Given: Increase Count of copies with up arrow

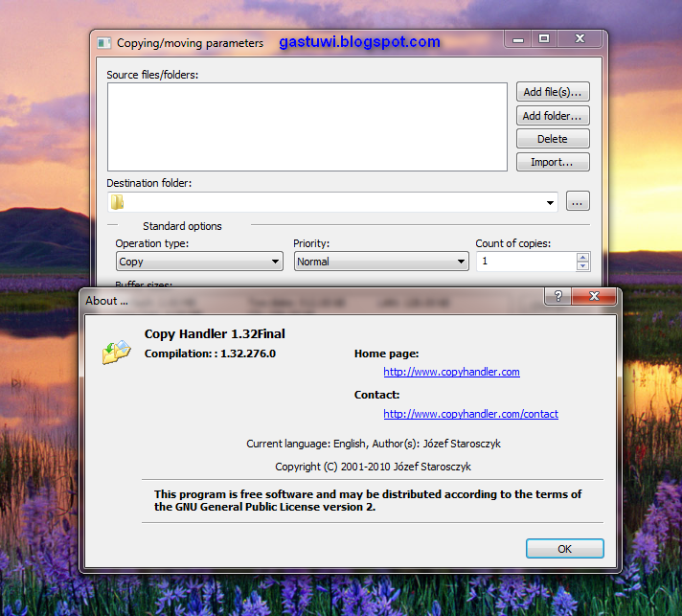Looking at the screenshot, I should coord(582,258).
